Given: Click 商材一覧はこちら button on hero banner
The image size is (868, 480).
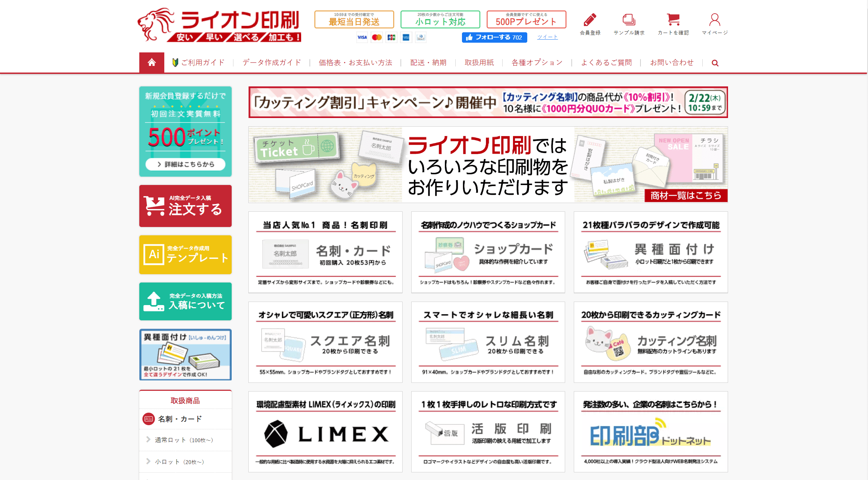Looking at the screenshot, I should pos(686,195).
